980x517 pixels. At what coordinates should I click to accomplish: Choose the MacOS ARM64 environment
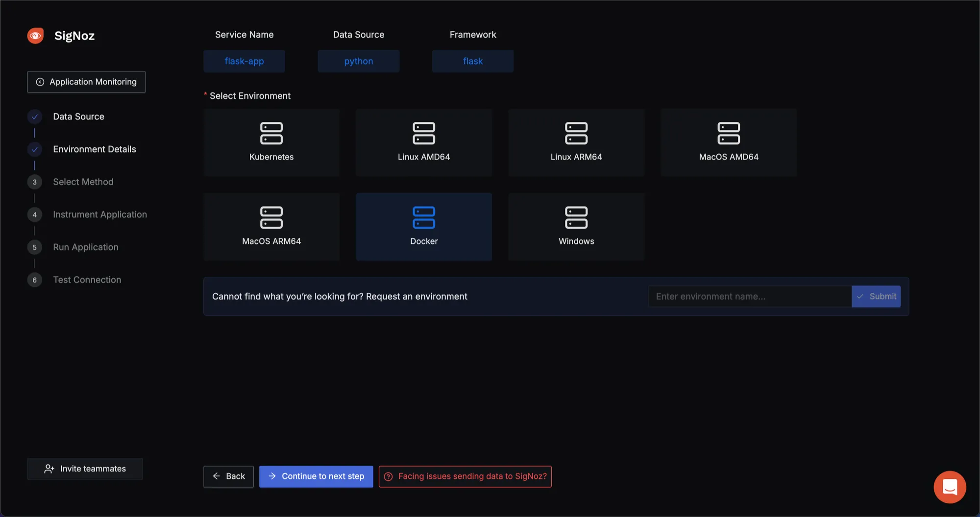tap(271, 227)
